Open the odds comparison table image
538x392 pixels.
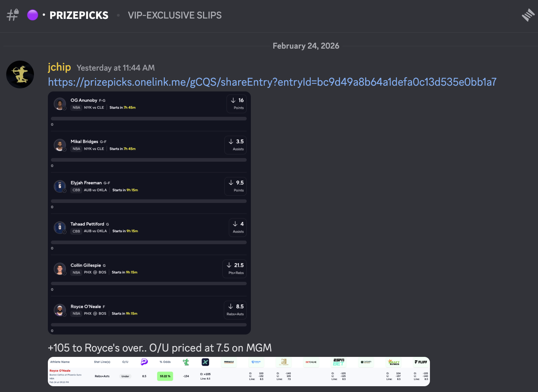pyautogui.click(x=239, y=371)
